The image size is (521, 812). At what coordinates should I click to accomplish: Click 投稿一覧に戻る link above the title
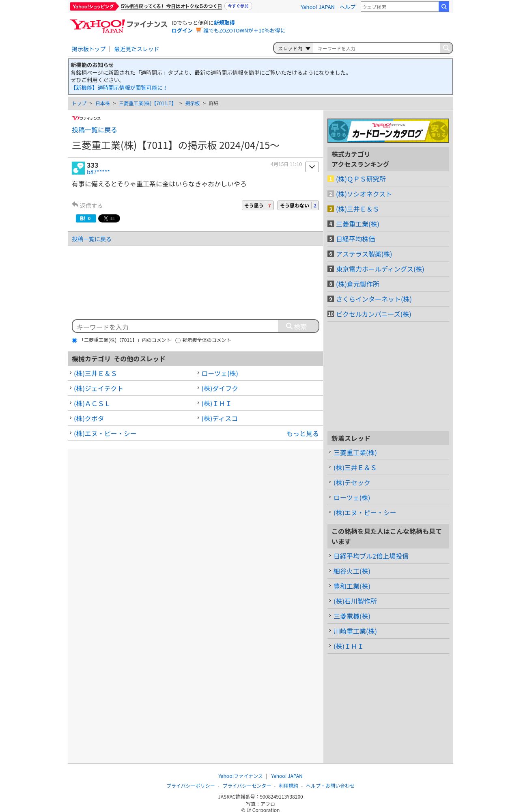coord(95,130)
